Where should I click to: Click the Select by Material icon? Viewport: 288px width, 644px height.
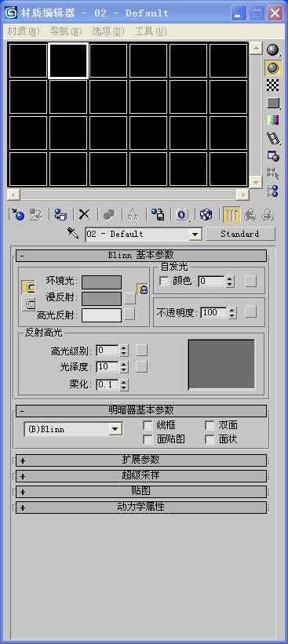pos(273,173)
